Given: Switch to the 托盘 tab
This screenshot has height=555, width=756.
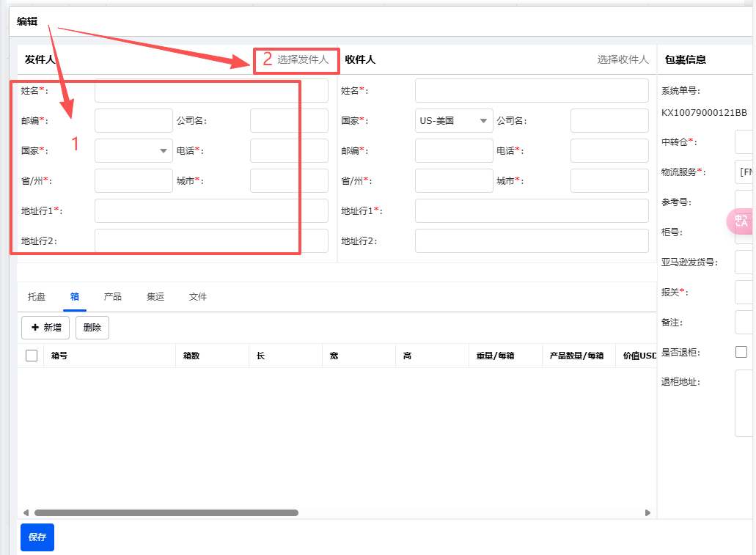Looking at the screenshot, I should click(x=37, y=297).
